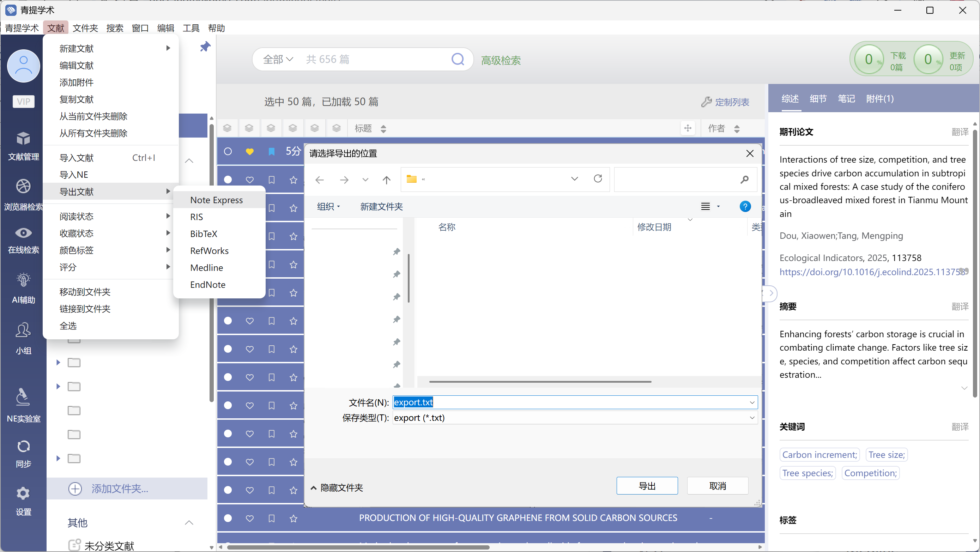Click refresh icon in export dialog
Image resolution: width=980 pixels, height=552 pixels.
click(598, 179)
